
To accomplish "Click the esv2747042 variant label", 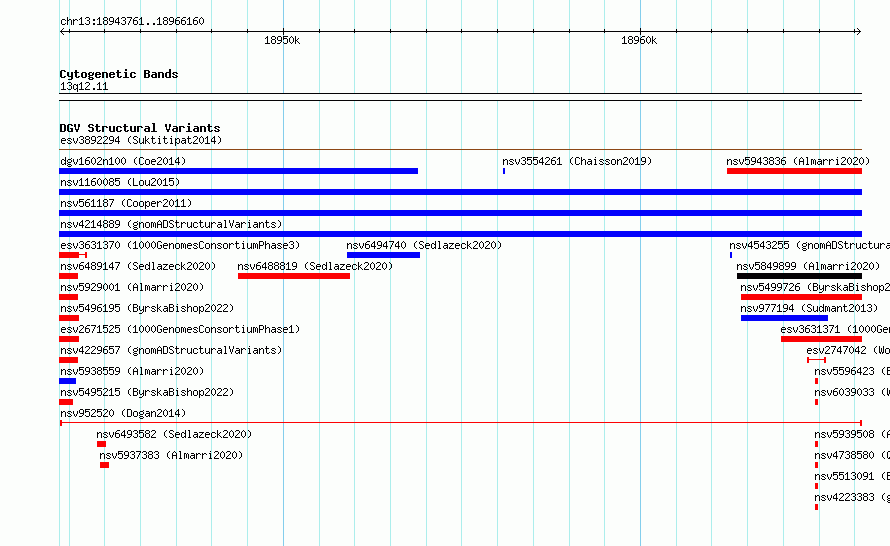I will tap(848, 350).
